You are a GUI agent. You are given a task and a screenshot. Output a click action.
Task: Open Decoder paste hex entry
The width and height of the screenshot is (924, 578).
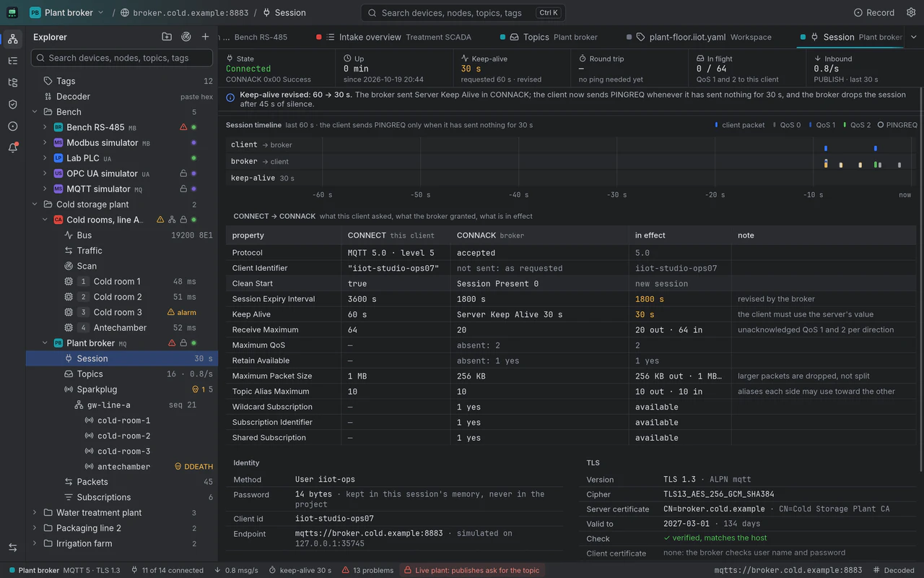point(122,97)
